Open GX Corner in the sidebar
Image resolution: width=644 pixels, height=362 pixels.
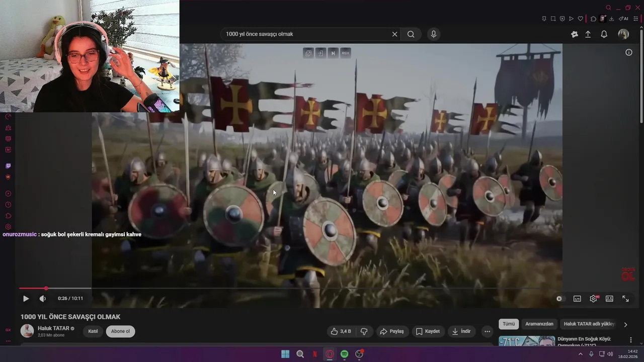click(x=8, y=330)
